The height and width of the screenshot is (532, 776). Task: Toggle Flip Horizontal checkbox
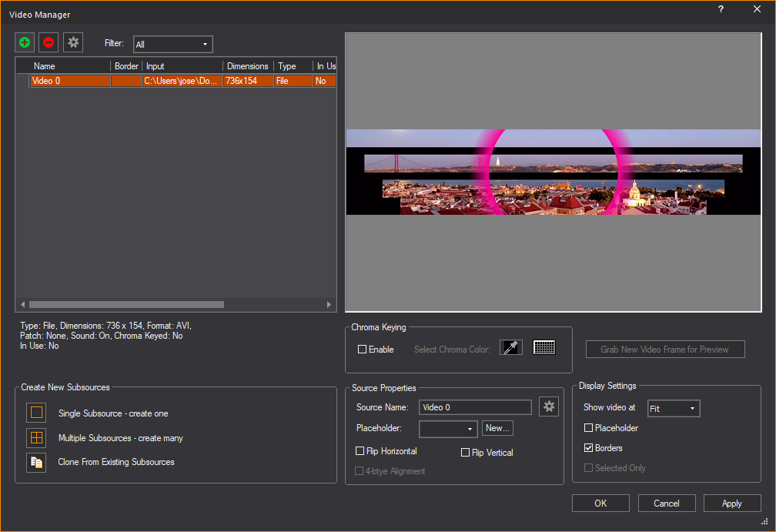(360, 451)
